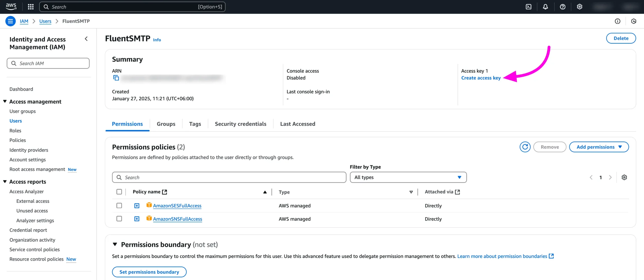The image size is (644, 280).
Task: Open Learn more about permission boundaries
Action: click(x=505, y=256)
